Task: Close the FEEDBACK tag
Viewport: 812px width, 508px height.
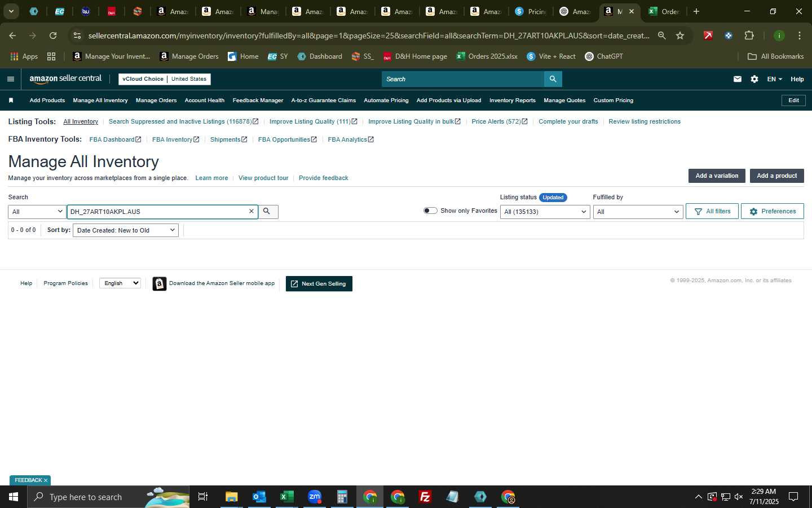Action: 46,480
